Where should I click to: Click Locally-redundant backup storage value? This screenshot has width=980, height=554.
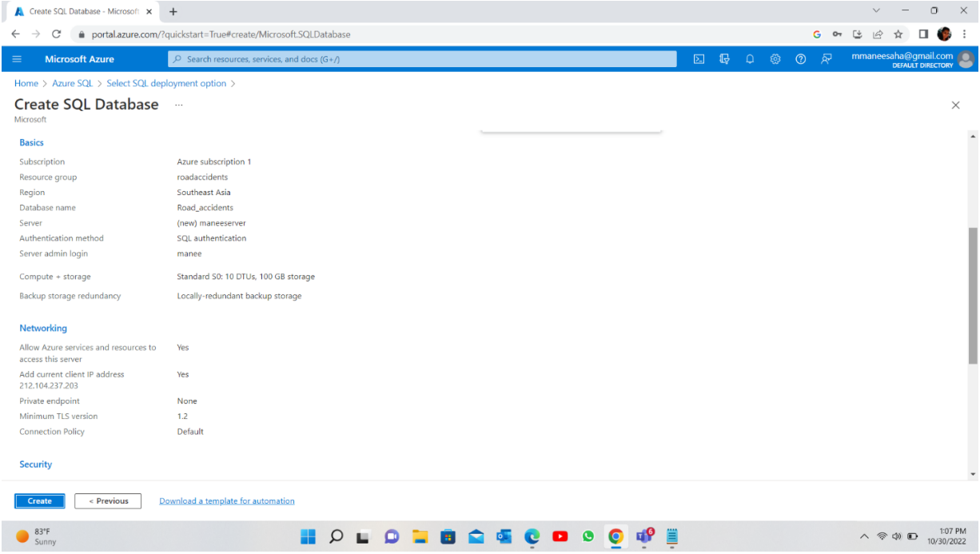pos(240,296)
